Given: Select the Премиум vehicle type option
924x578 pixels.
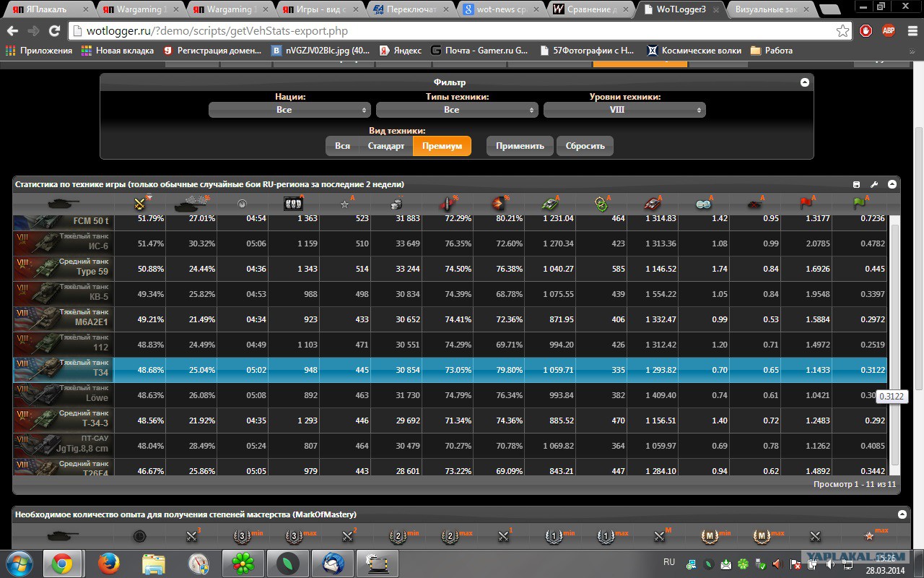Looking at the screenshot, I should [x=442, y=146].
